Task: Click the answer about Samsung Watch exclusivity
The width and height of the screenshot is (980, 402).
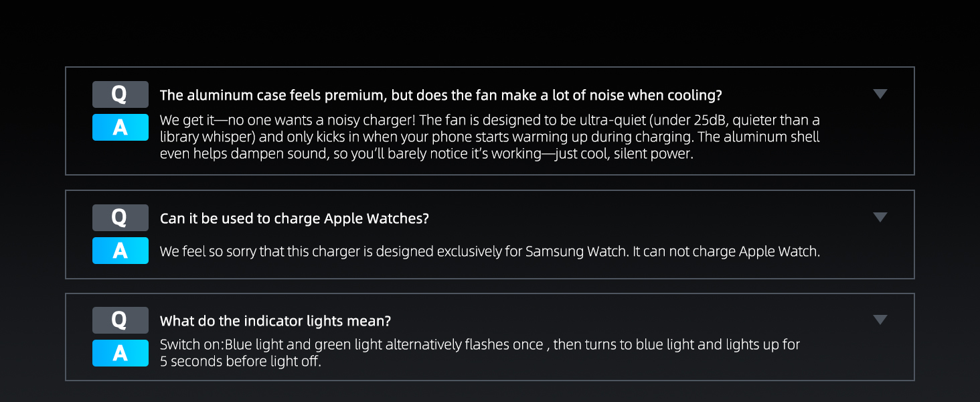Action: click(x=490, y=252)
